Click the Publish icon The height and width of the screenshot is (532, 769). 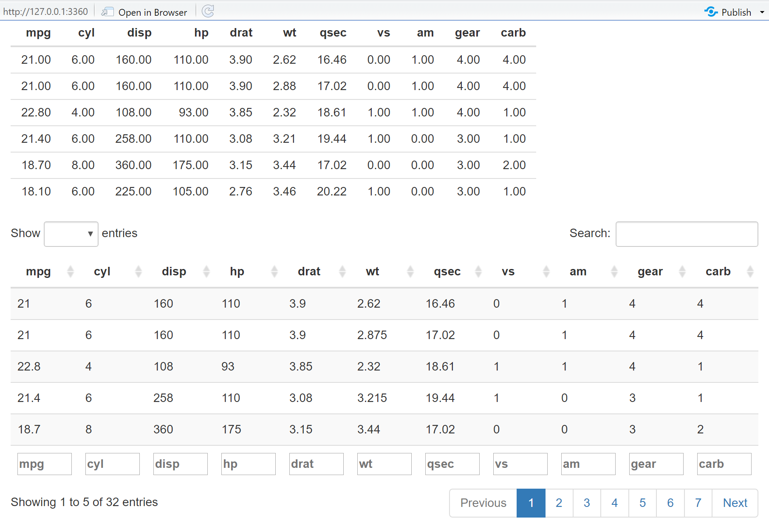(711, 12)
